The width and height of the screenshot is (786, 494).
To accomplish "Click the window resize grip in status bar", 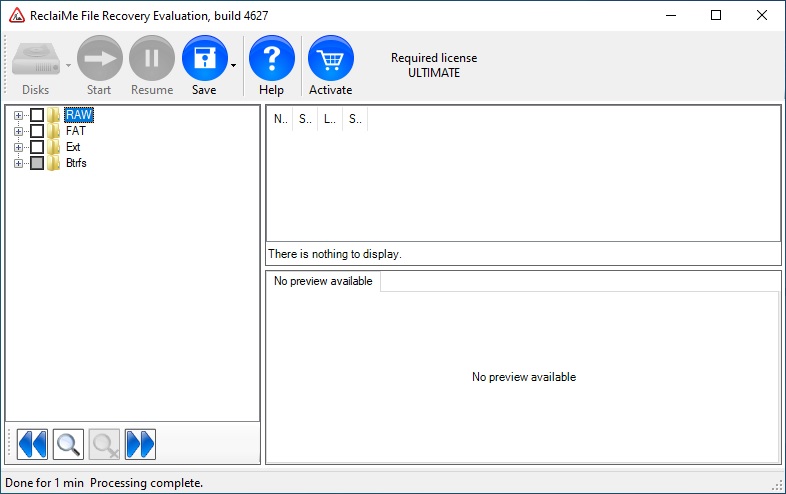I will 777,484.
